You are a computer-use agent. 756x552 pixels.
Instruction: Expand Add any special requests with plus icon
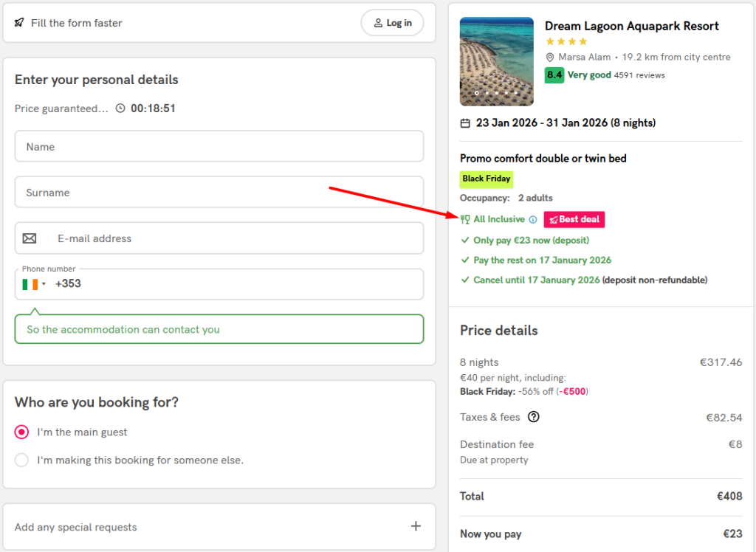416,526
